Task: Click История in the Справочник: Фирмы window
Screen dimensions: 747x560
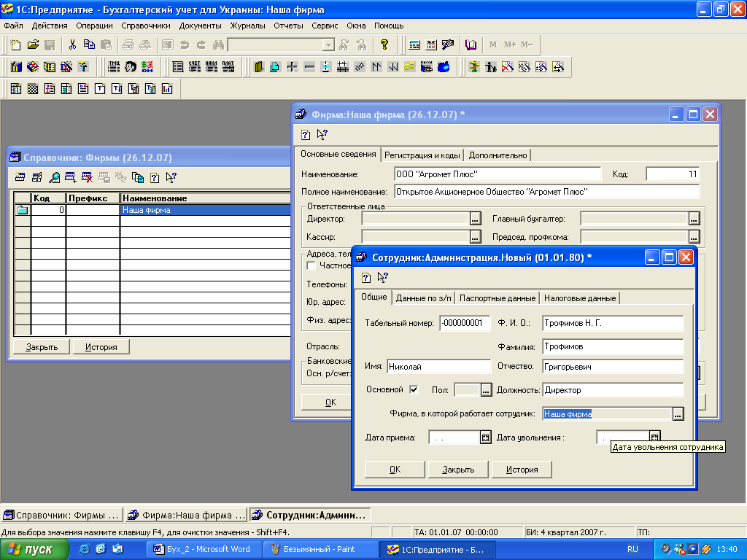Action: pyautogui.click(x=101, y=347)
